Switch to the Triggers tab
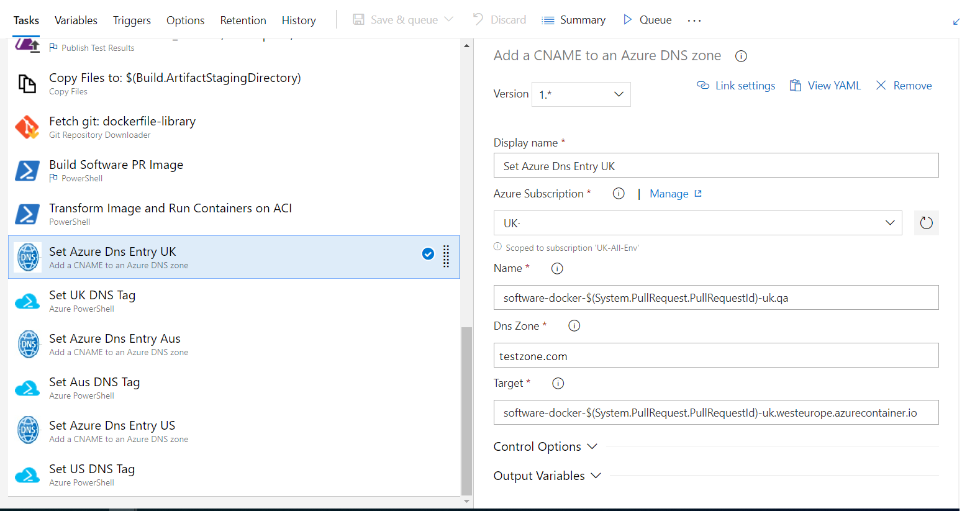Screen dimensions: 980x511 [x=132, y=20]
